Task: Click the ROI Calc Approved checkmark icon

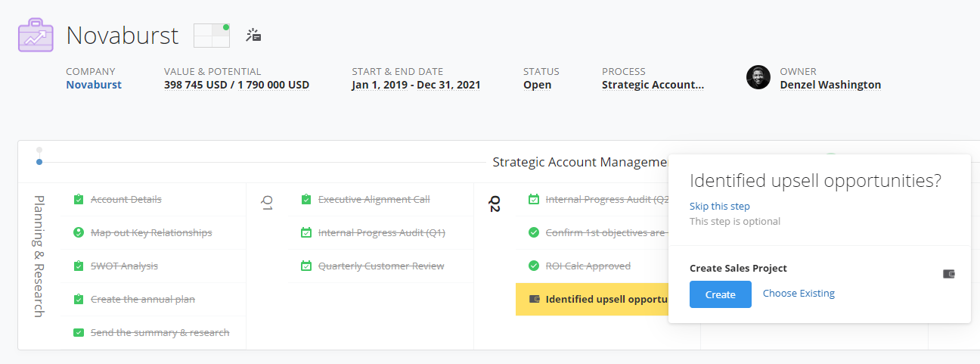Action: 534,266
